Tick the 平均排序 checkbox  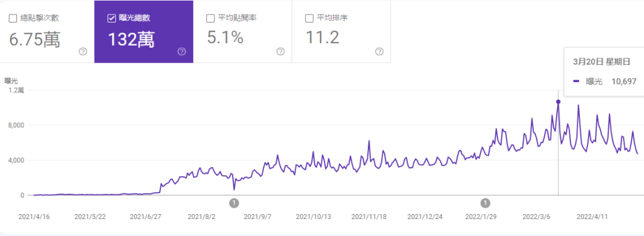pyautogui.click(x=309, y=18)
